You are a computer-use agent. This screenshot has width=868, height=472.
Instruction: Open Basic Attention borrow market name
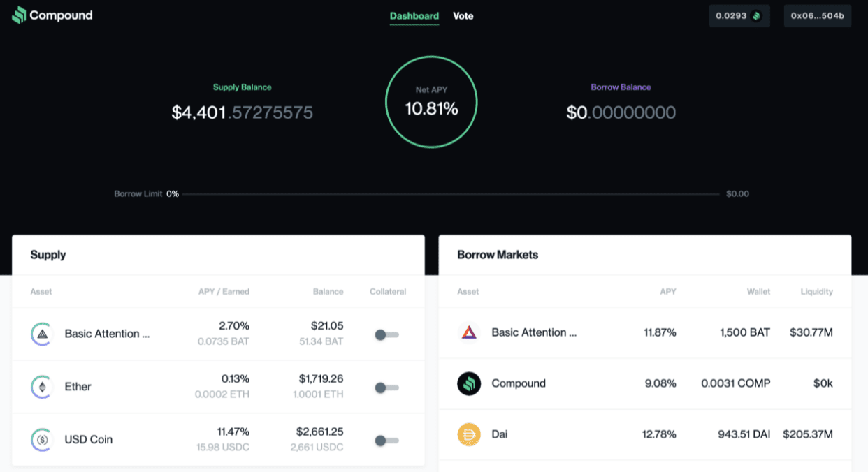534,332
